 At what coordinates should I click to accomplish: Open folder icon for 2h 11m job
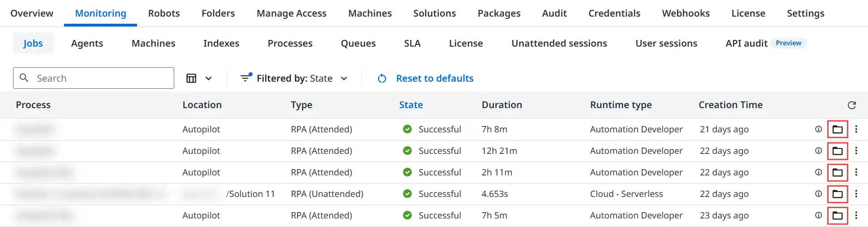pyautogui.click(x=837, y=173)
